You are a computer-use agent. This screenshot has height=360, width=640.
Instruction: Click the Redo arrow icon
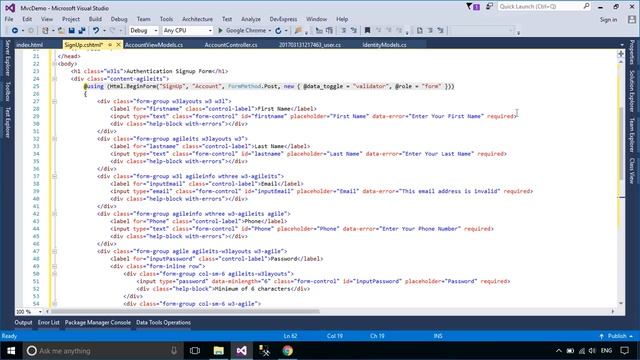click(x=113, y=31)
